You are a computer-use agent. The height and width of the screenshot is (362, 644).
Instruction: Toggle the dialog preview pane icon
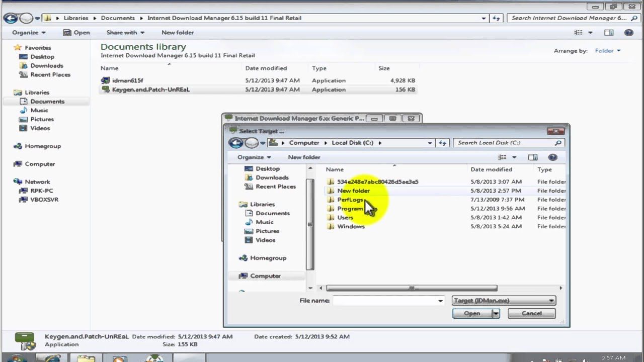coord(533,157)
